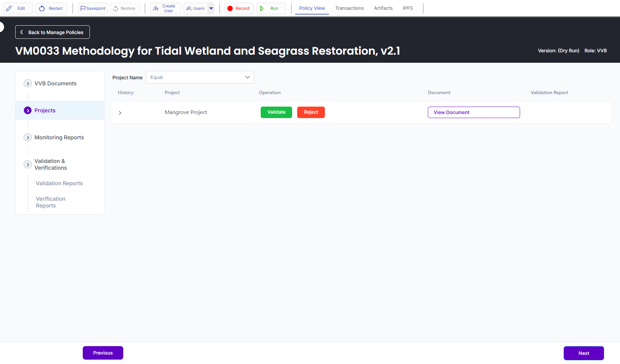The height and width of the screenshot is (364, 620).
Task: Click the Savepoint flag icon
Action: (83, 8)
